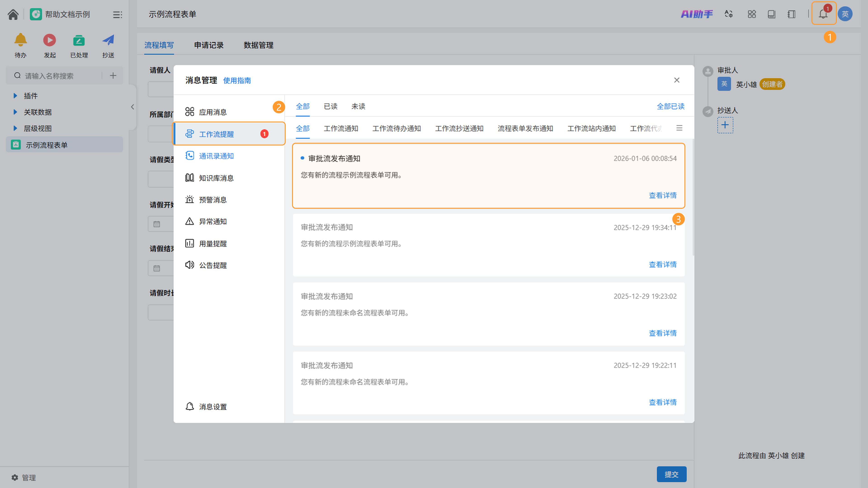Screen dimensions: 868x488
Task: Click the translation language icon in header
Action: pos(729,14)
